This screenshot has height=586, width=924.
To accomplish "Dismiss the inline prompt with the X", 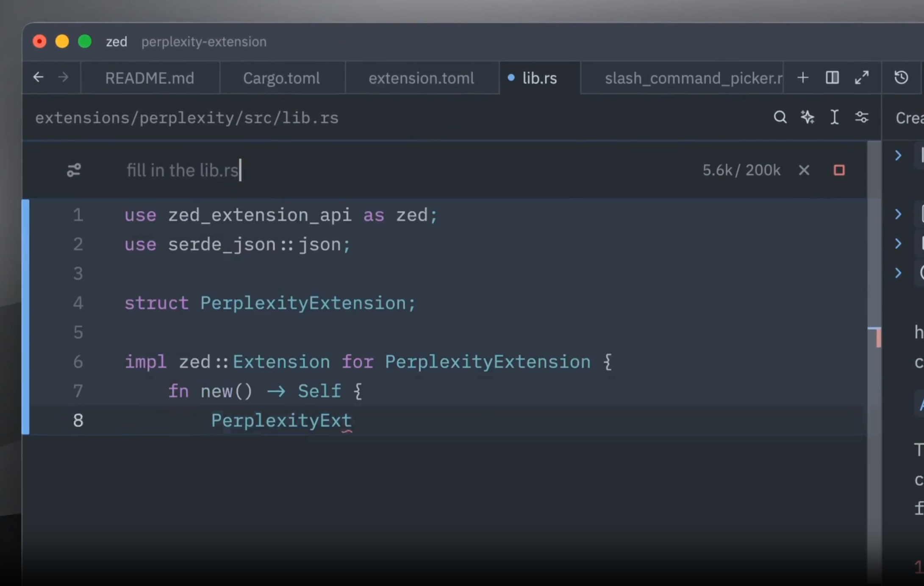I will (804, 170).
